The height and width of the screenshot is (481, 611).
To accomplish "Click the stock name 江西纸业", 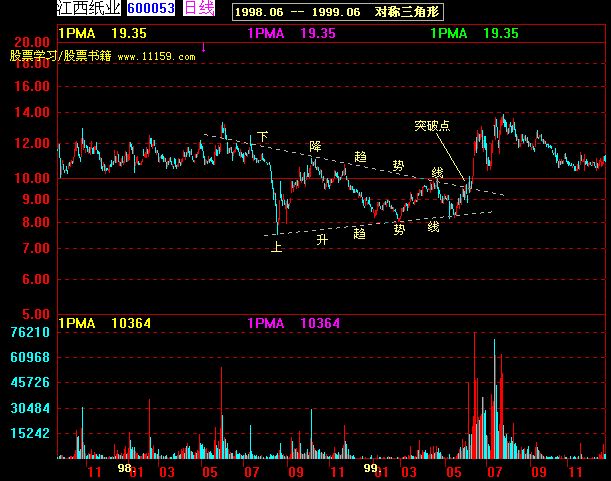I will pyautogui.click(x=88, y=8).
